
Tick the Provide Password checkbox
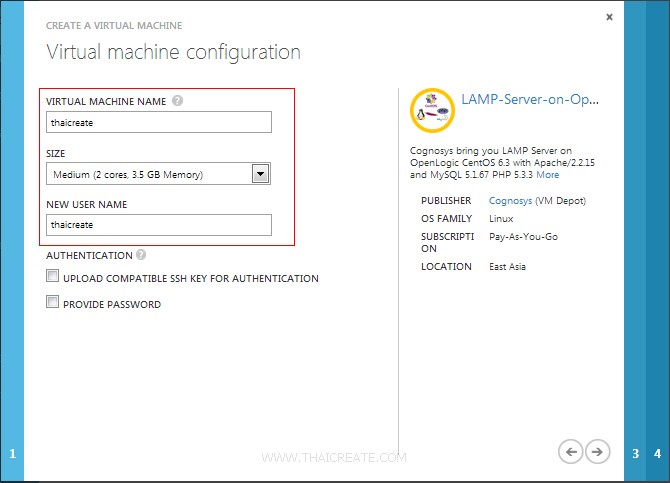[x=53, y=302]
